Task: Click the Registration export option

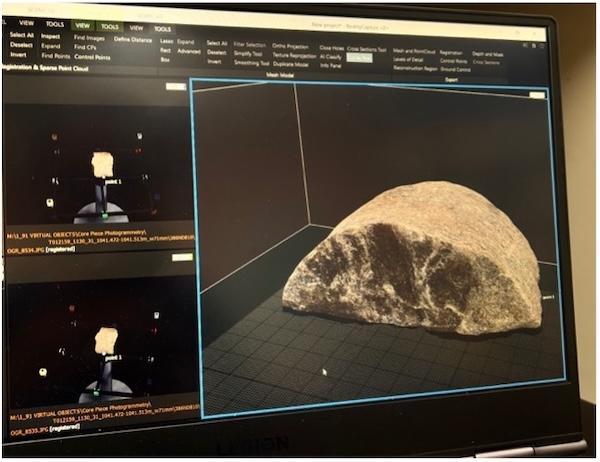Action: click(451, 52)
